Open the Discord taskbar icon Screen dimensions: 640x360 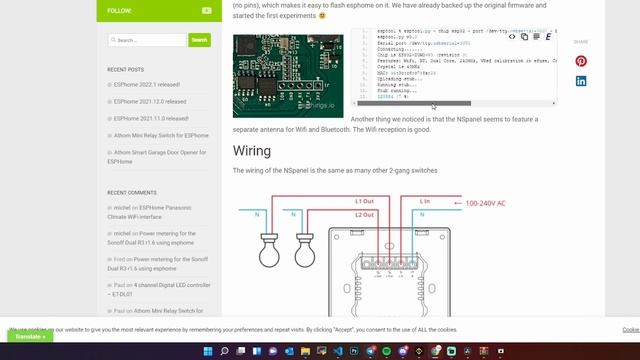tap(403, 351)
